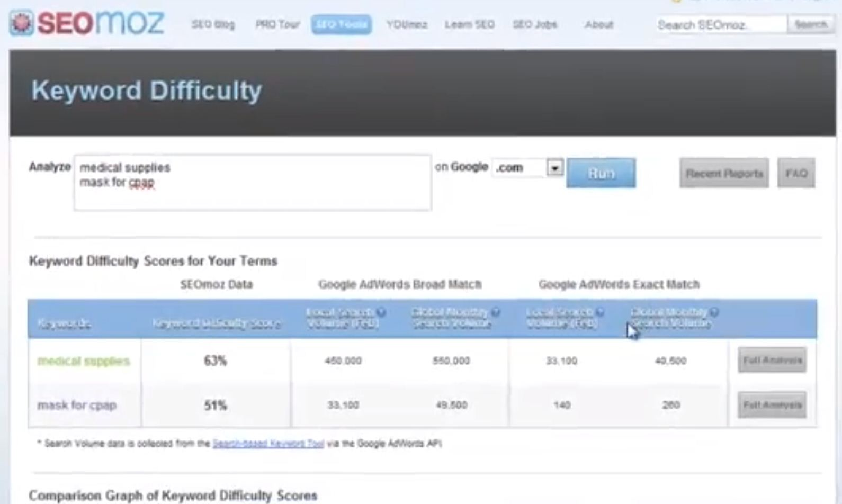The image size is (842, 504).
Task: Open Full Analysis for medical supplies
Action: (772, 361)
